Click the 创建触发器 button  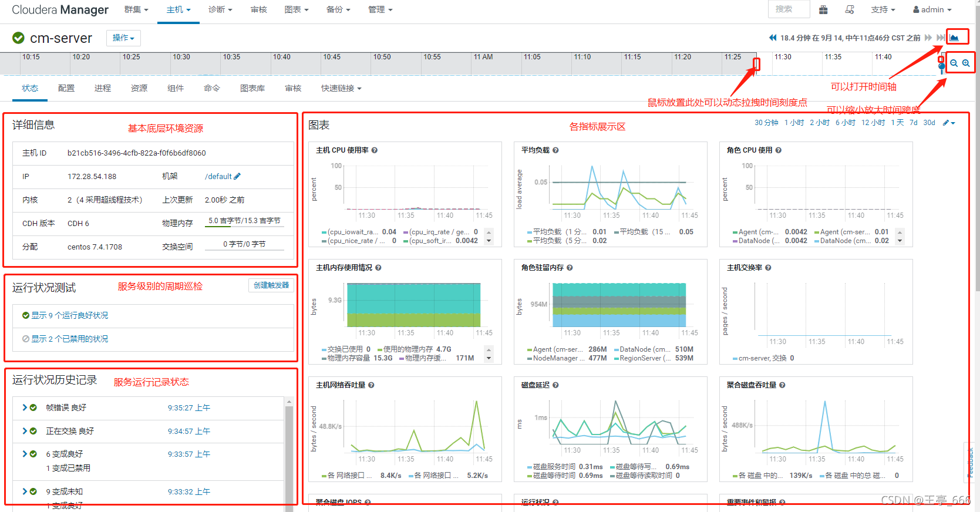[x=271, y=285]
